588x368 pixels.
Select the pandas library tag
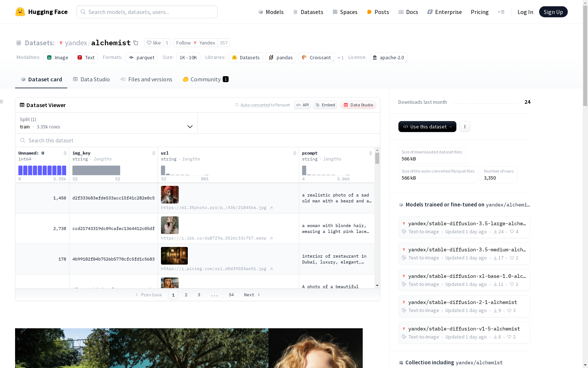pyautogui.click(x=281, y=57)
